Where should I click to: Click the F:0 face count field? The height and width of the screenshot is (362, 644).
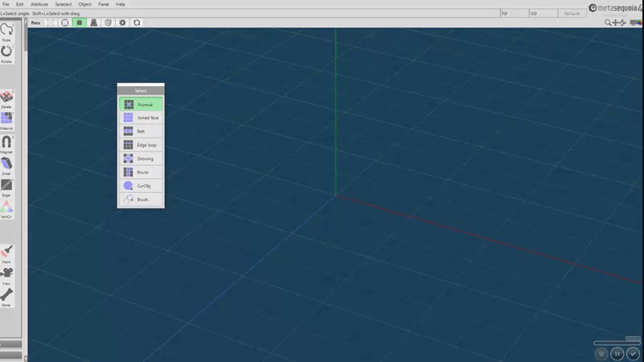[x=514, y=14]
